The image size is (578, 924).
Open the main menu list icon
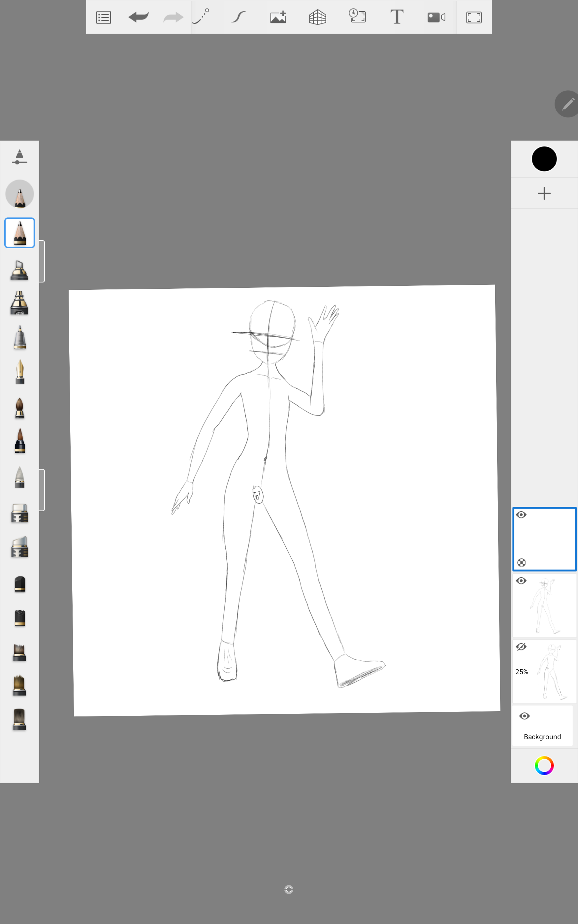(x=104, y=17)
